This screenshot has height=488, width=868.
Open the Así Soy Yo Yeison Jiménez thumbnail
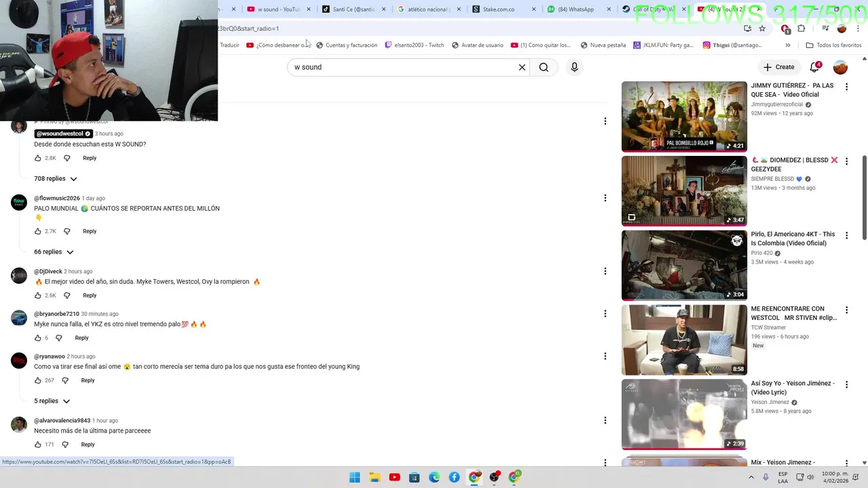(x=684, y=414)
